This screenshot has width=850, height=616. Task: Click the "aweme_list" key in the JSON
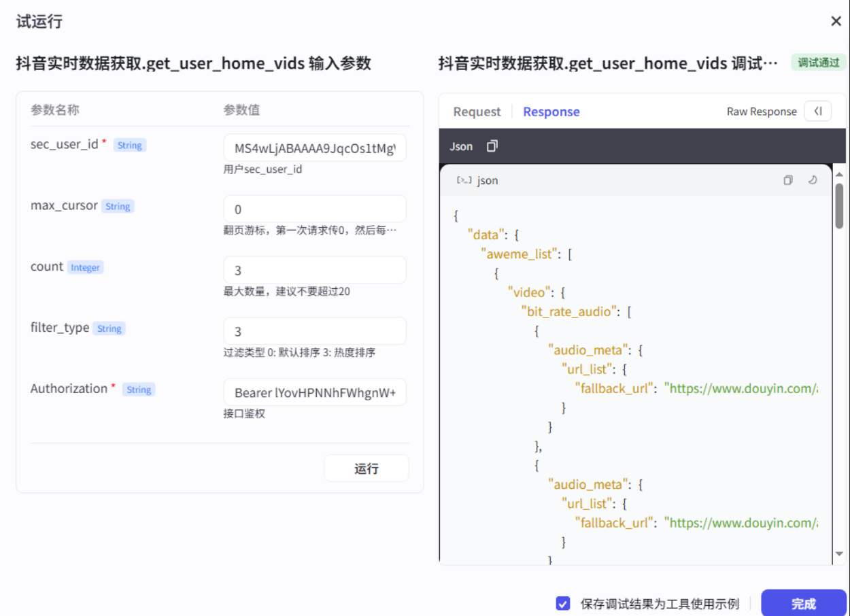520,254
